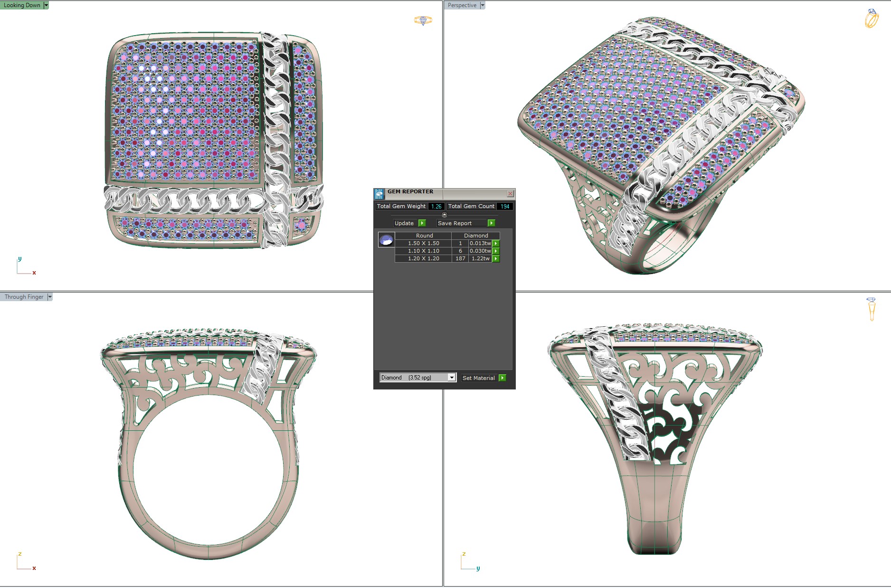Click the green arrow on the 1.20 X 1.20 gem row
The width and height of the screenshot is (891, 588).
[496, 258]
